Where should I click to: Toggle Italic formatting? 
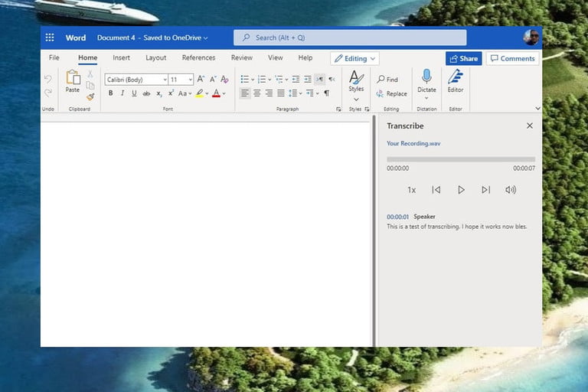(x=122, y=93)
